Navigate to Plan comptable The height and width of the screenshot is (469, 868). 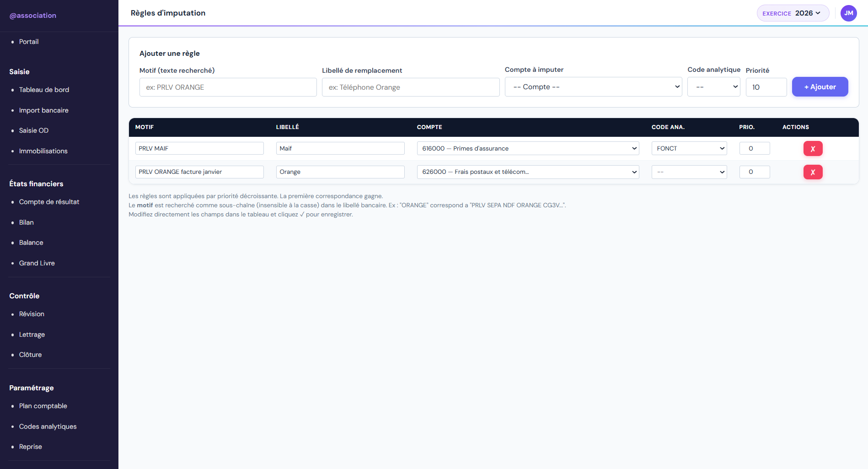43,406
